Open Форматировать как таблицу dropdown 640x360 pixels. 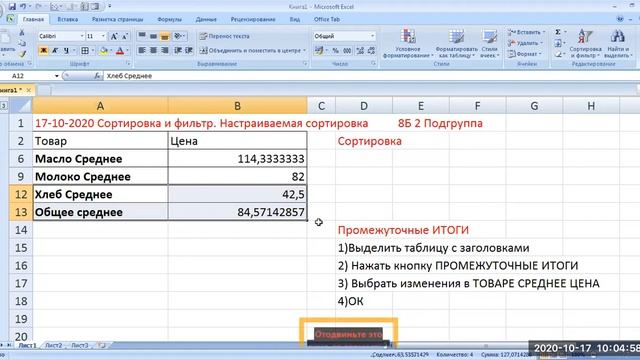pyautogui.click(x=456, y=43)
